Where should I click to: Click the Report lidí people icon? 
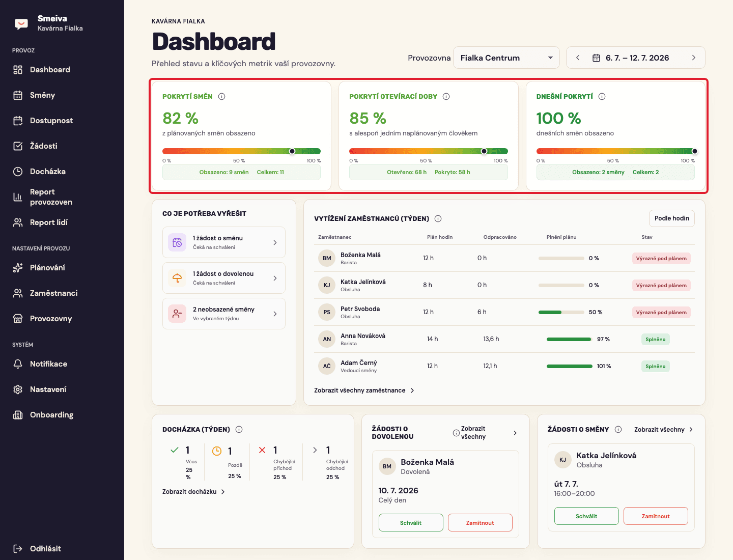[18, 222]
